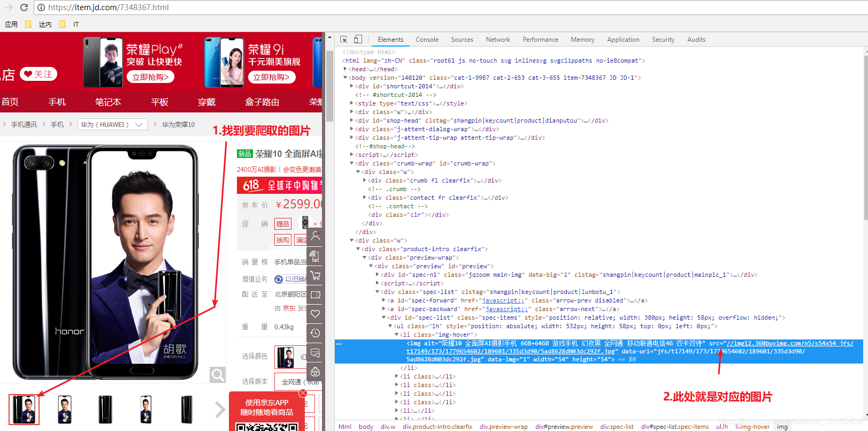Expand the div id shortcut-2014 node
Screen dimensions: 868x431
(351, 86)
